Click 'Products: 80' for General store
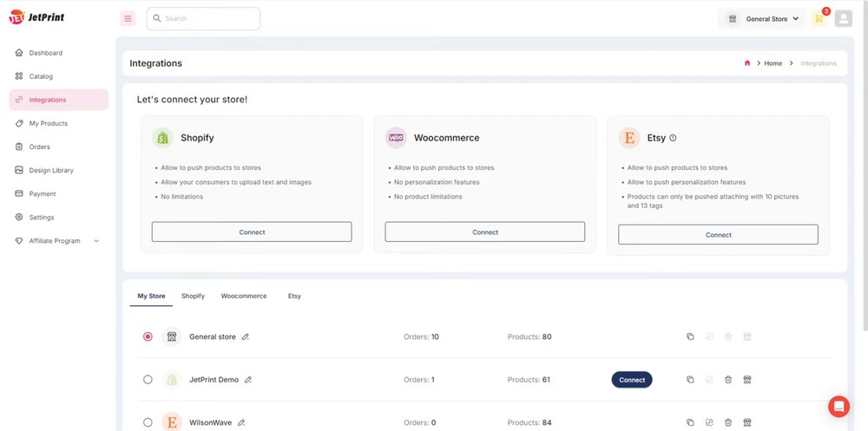The image size is (868, 431). click(x=529, y=336)
